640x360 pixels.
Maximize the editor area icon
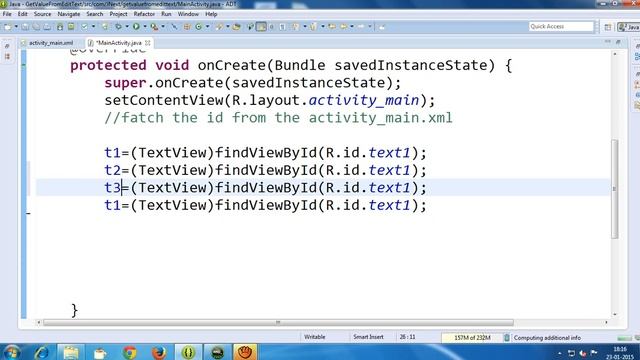point(619,42)
